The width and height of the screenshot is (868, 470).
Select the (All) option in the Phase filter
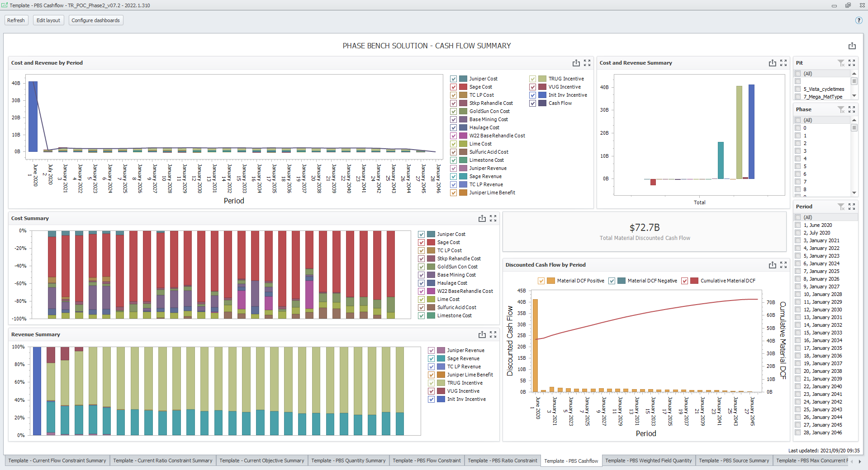(x=798, y=120)
